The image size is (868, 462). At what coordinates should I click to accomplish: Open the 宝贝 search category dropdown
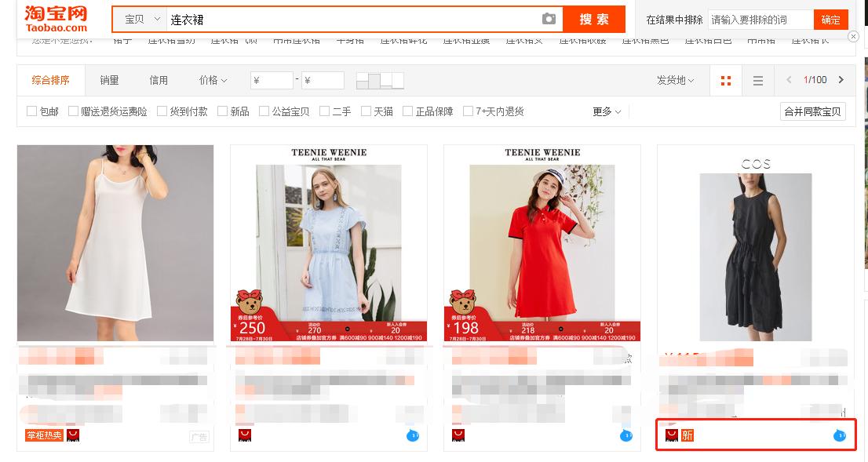click(x=137, y=19)
